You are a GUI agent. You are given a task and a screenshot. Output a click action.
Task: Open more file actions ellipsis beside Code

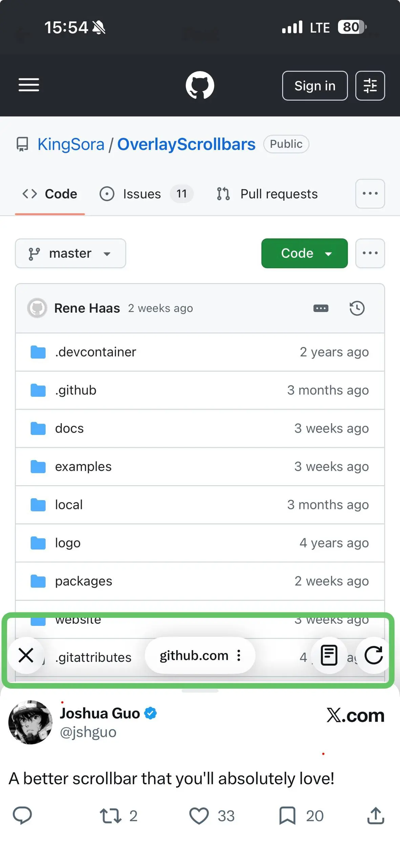pos(370,253)
